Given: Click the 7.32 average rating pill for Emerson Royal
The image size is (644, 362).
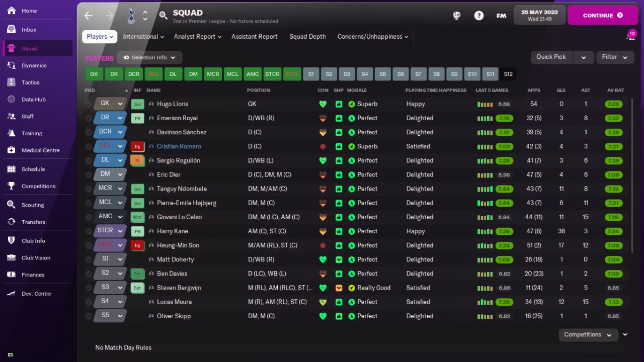Looking at the screenshot, I should [613, 118].
